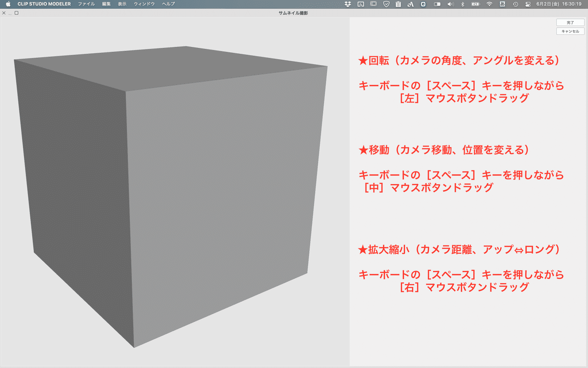The image size is (588, 368).
Task: Open the ファイル menu
Action: click(x=86, y=4)
